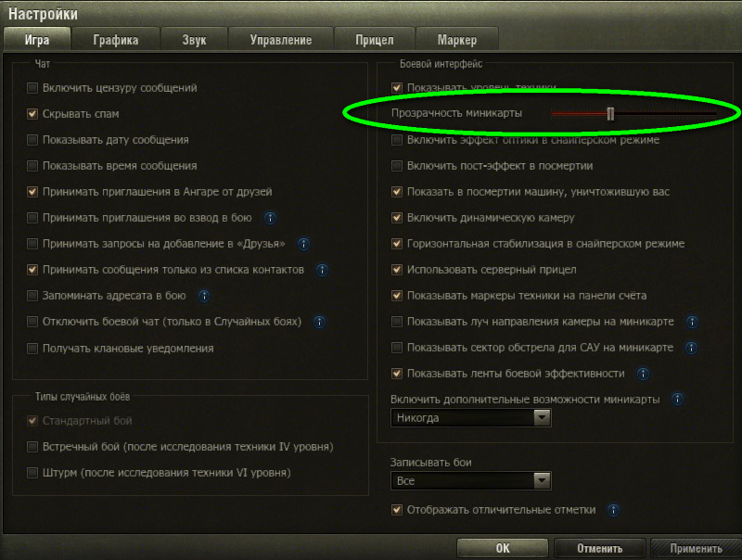742x560 pixels.
Task: Enable 'Штурм' battle type checkbox
Action: 32,473
